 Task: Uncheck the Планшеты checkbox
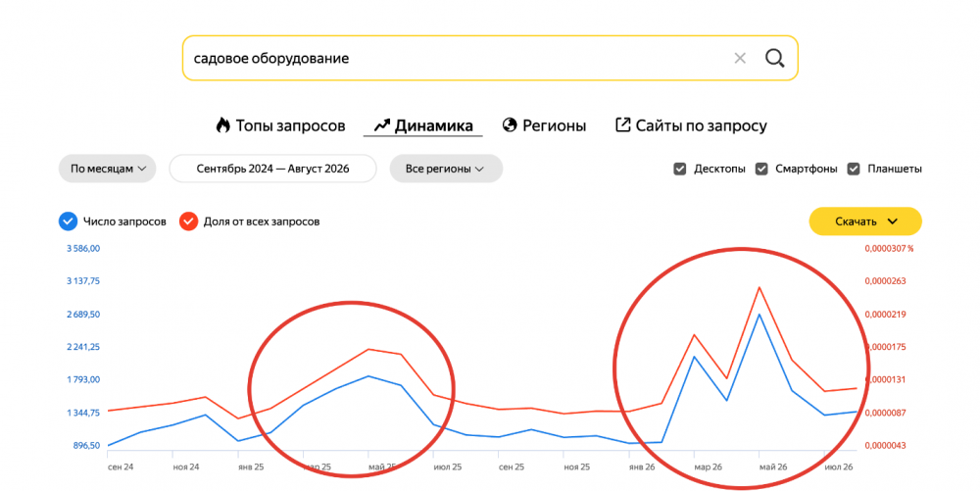tap(854, 169)
